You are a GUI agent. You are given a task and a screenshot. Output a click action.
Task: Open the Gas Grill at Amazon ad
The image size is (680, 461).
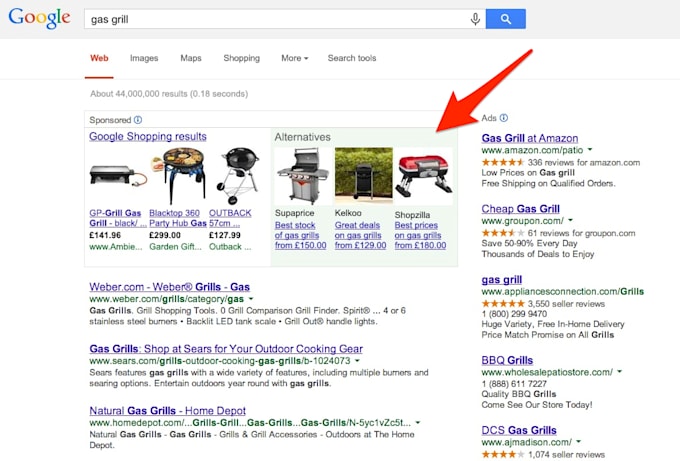530,138
